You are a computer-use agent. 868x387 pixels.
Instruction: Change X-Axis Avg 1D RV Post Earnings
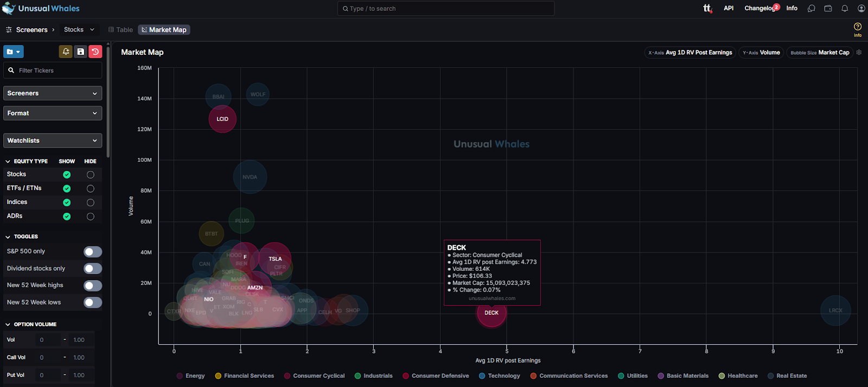(690, 53)
